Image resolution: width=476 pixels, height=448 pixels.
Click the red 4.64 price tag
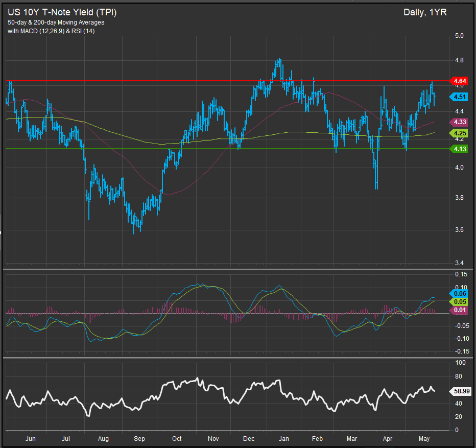click(x=460, y=81)
